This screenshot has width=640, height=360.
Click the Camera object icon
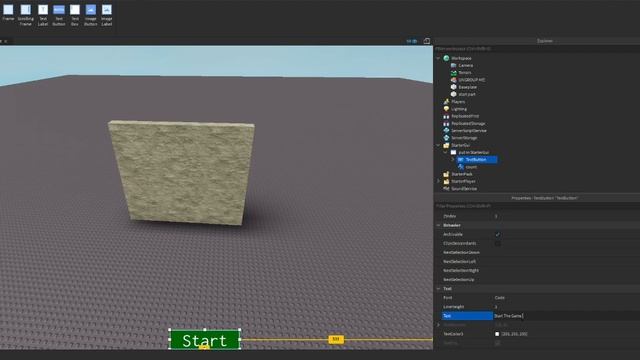(x=453, y=65)
